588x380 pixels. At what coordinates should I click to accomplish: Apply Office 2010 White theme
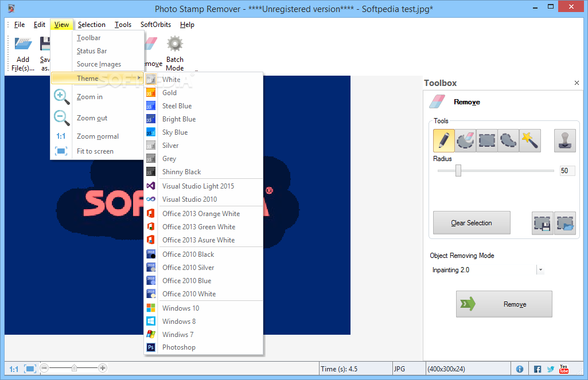pos(204,294)
